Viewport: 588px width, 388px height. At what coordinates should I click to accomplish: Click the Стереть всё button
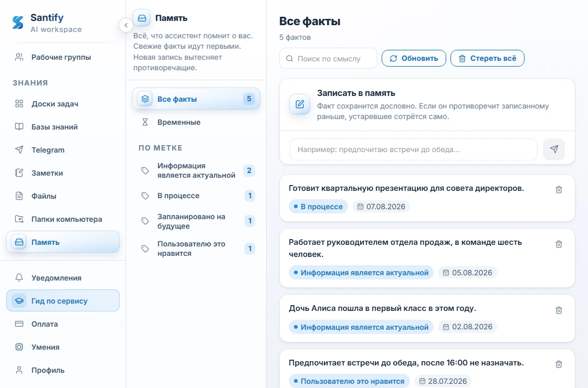[x=487, y=58]
